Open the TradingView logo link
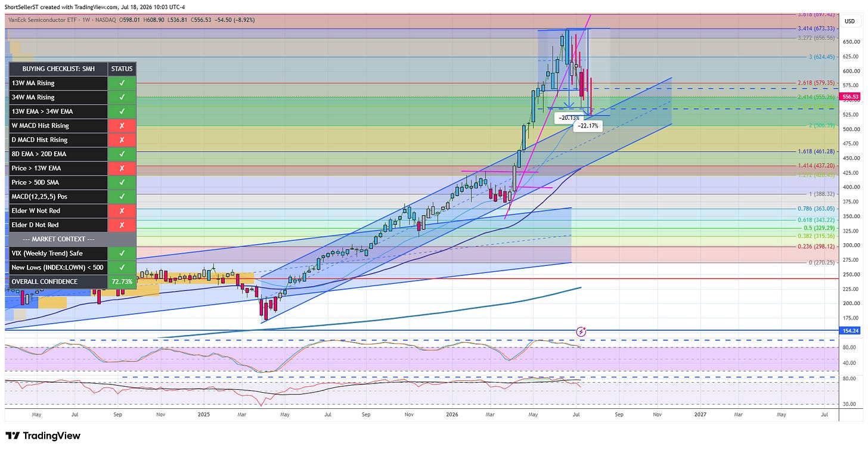 43,436
